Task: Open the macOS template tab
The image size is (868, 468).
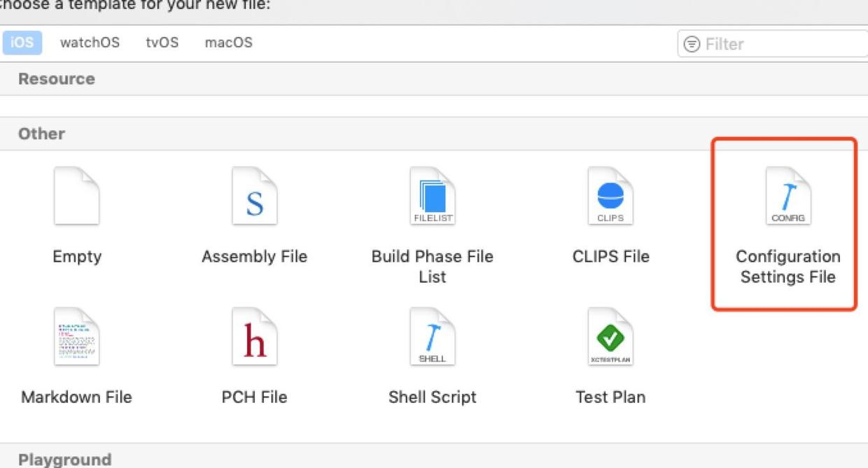Action: click(x=228, y=43)
